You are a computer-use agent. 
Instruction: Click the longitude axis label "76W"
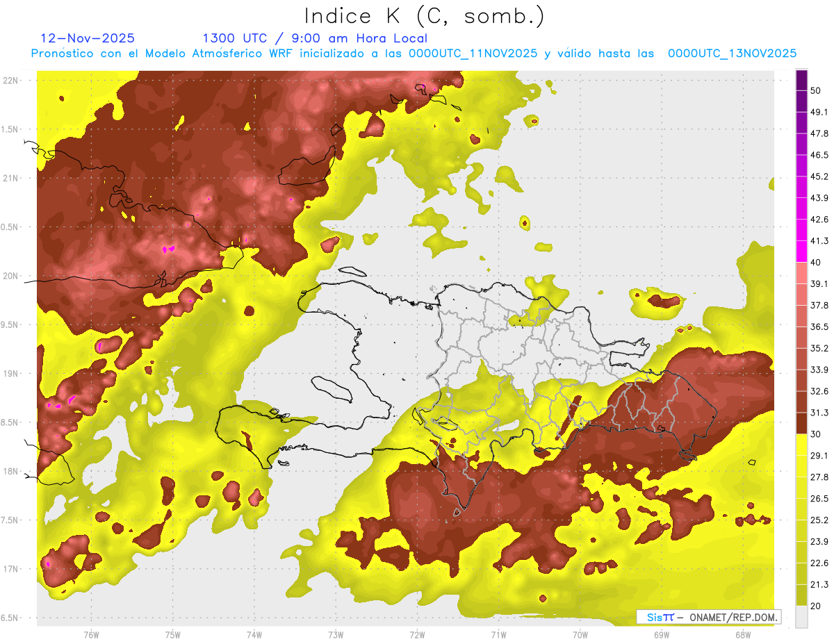[x=91, y=634]
